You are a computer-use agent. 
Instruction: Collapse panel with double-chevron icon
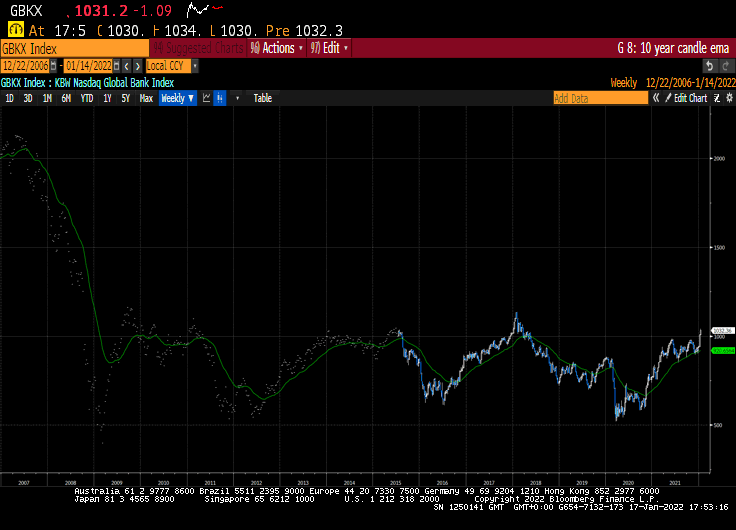(x=656, y=98)
